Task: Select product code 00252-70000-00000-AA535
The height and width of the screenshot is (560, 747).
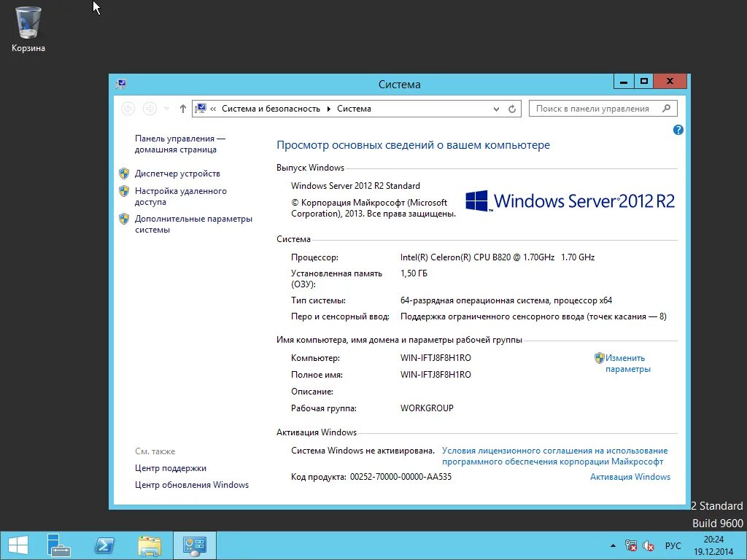Action: tap(400, 477)
